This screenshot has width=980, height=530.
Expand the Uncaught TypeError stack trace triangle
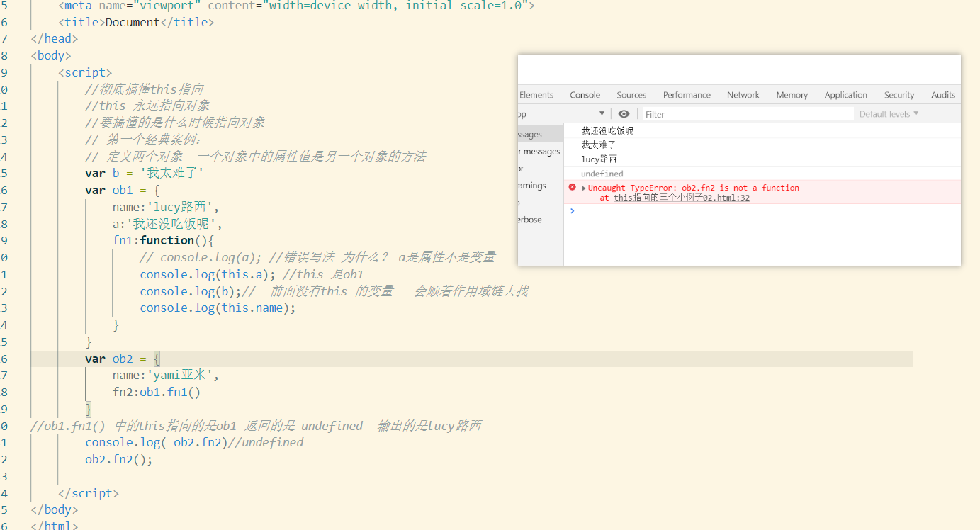point(584,188)
